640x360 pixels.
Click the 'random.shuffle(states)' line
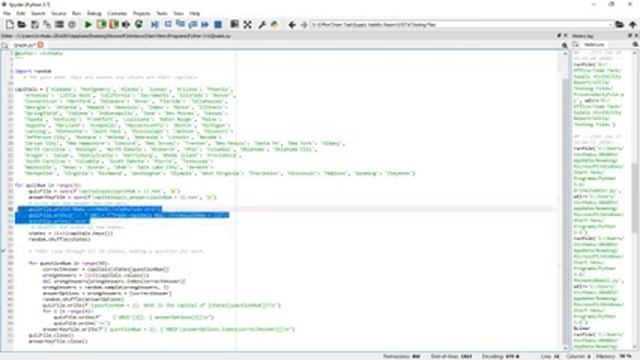pos(59,239)
